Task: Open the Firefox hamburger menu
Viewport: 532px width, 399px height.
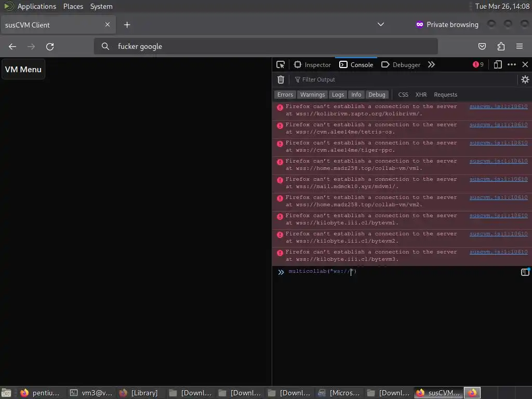Action: click(x=520, y=46)
